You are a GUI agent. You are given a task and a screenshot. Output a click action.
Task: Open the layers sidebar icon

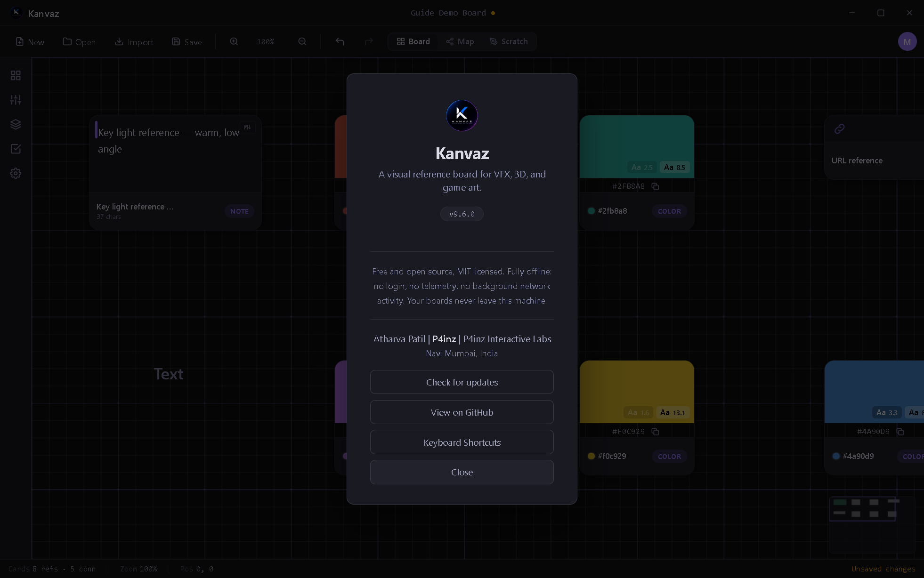[x=16, y=124]
